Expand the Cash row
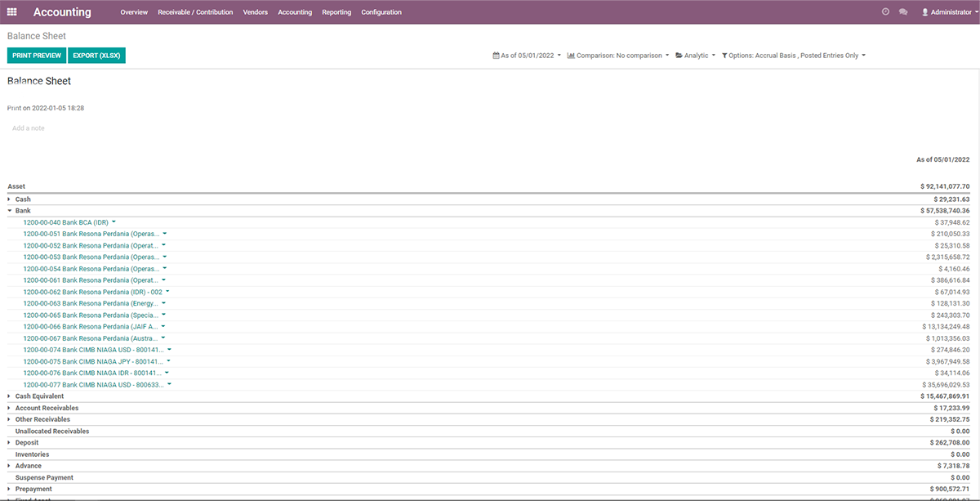Image resolution: width=980 pixels, height=501 pixels. tap(10, 199)
